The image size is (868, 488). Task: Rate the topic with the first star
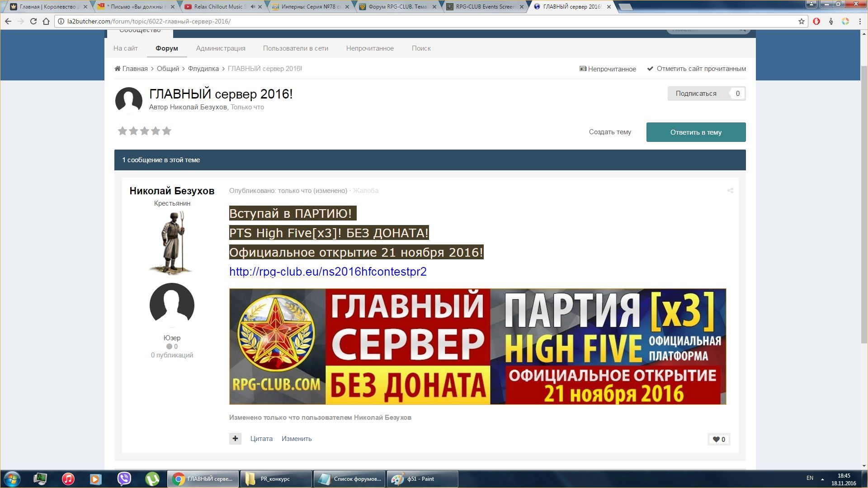tap(123, 131)
